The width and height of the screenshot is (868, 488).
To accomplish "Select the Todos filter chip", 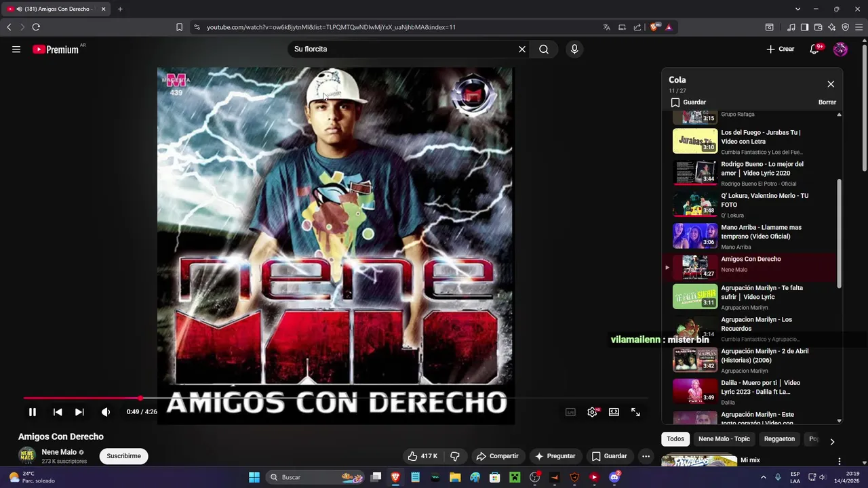I will point(675,439).
